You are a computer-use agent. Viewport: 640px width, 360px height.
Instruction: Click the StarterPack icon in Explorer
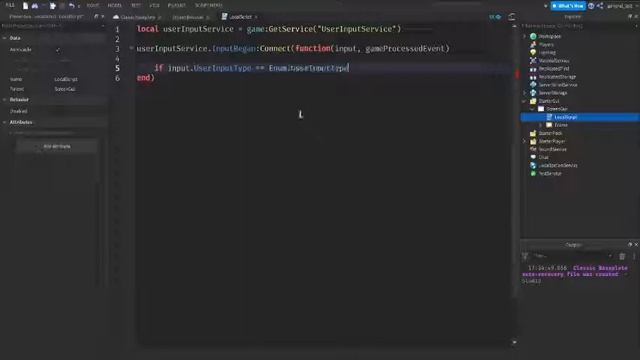point(533,133)
